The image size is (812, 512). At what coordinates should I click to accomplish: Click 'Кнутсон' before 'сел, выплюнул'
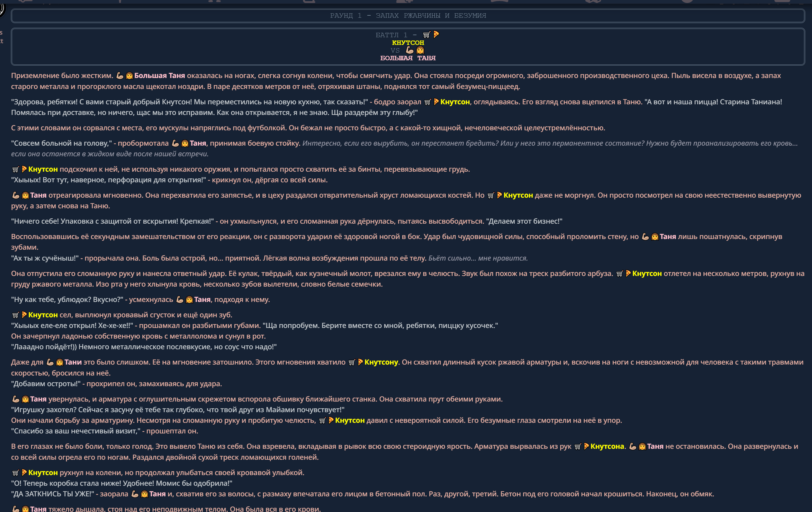click(43, 315)
